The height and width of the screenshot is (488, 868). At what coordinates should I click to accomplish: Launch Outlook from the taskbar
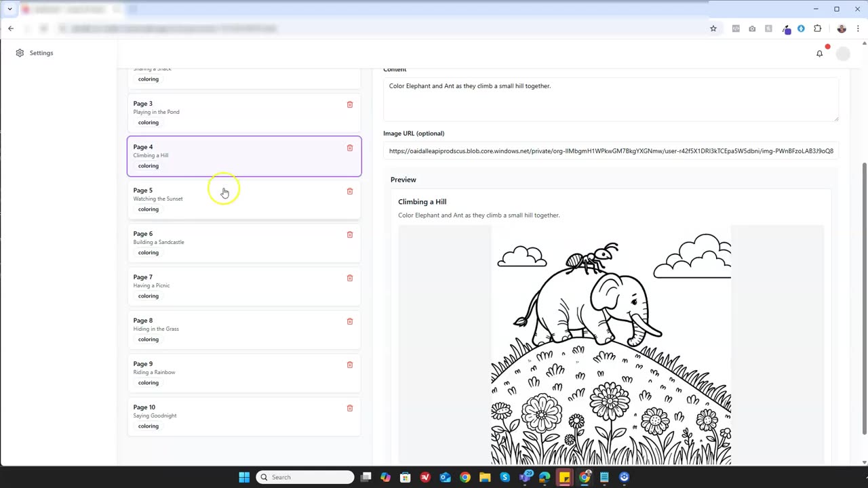pyautogui.click(x=445, y=477)
